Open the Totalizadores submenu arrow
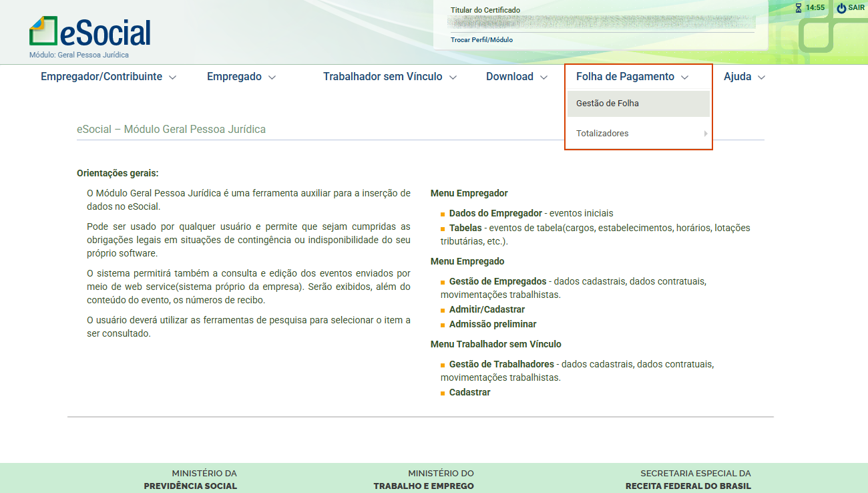Image resolution: width=868 pixels, height=493 pixels. click(706, 134)
